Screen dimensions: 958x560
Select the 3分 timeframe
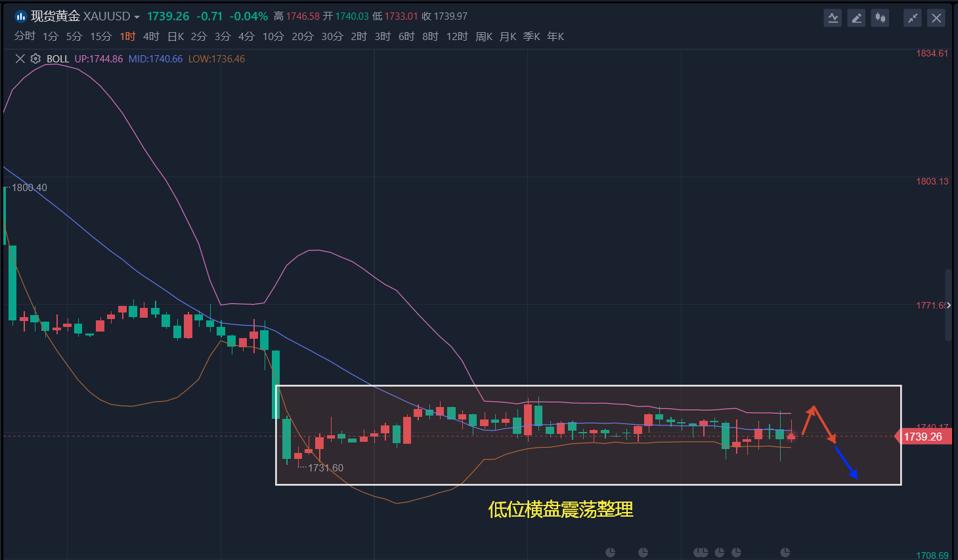tap(223, 36)
